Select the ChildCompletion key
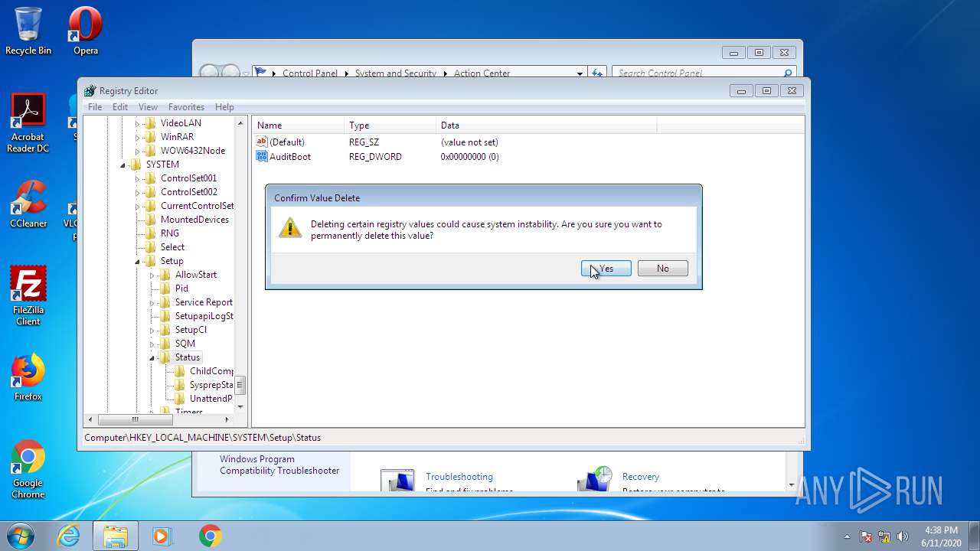Viewport: 980px width, 551px height. pos(211,371)
